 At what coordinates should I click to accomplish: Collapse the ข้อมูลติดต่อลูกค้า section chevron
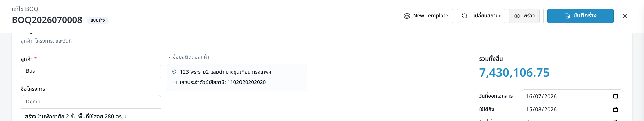point(169,57)
